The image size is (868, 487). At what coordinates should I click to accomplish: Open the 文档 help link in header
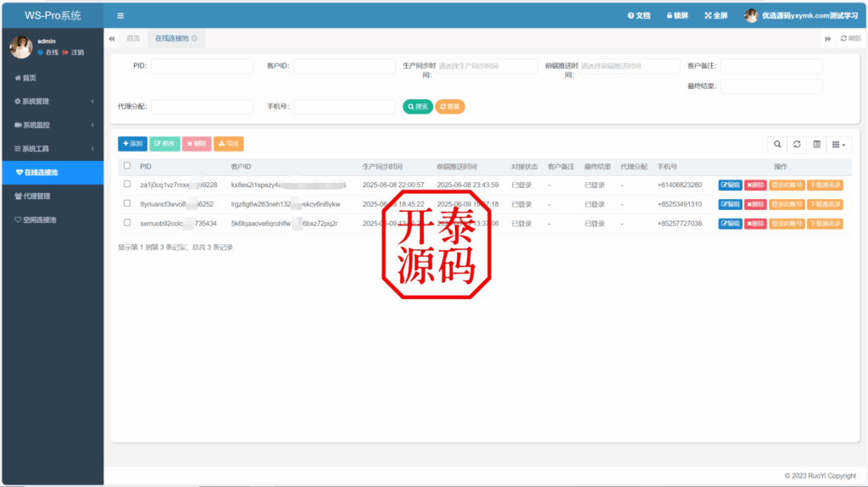[x=639, y=15]
